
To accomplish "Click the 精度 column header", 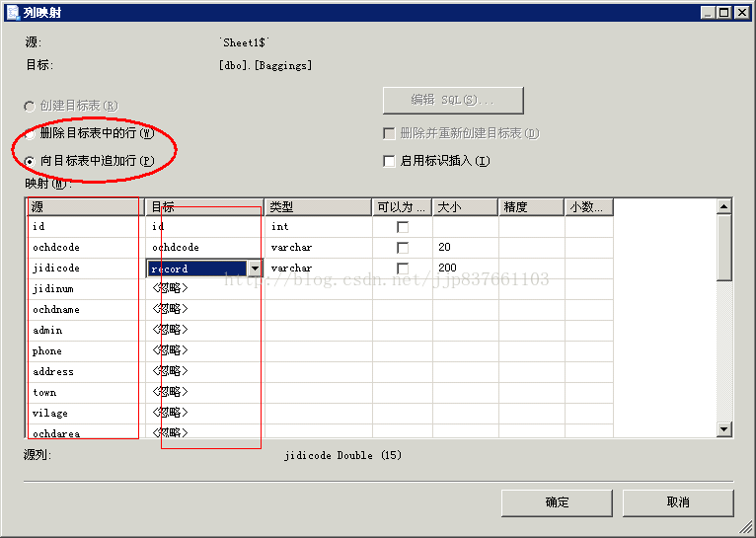I will 531,207.
